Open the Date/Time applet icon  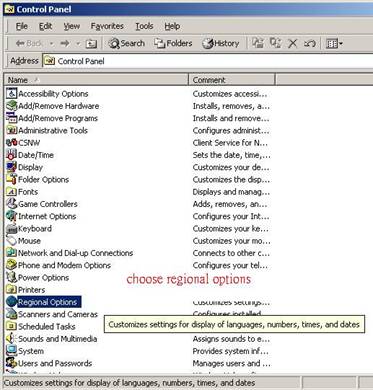coord(12,155)
